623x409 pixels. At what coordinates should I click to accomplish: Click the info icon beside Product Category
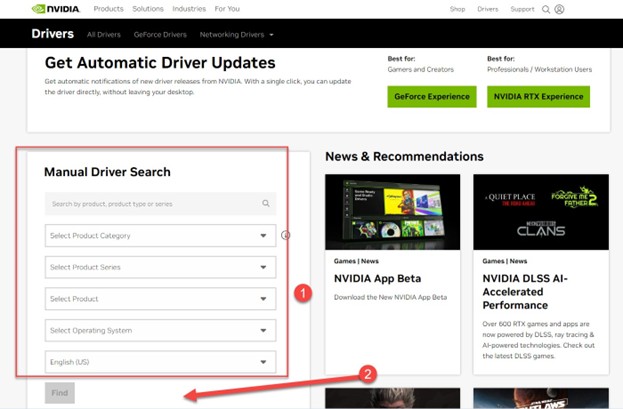[x=286, y=236]
